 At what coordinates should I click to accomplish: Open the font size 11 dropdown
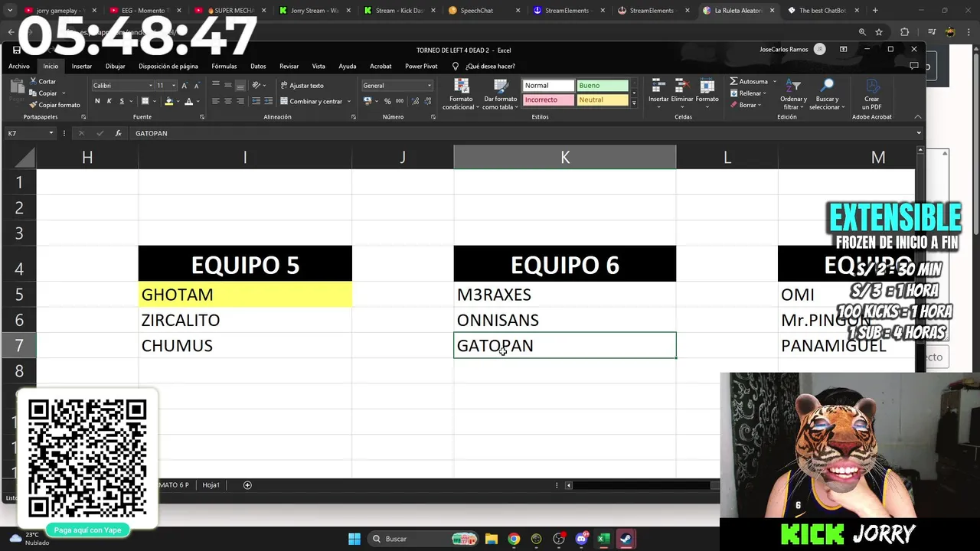(x=174, y=86)
